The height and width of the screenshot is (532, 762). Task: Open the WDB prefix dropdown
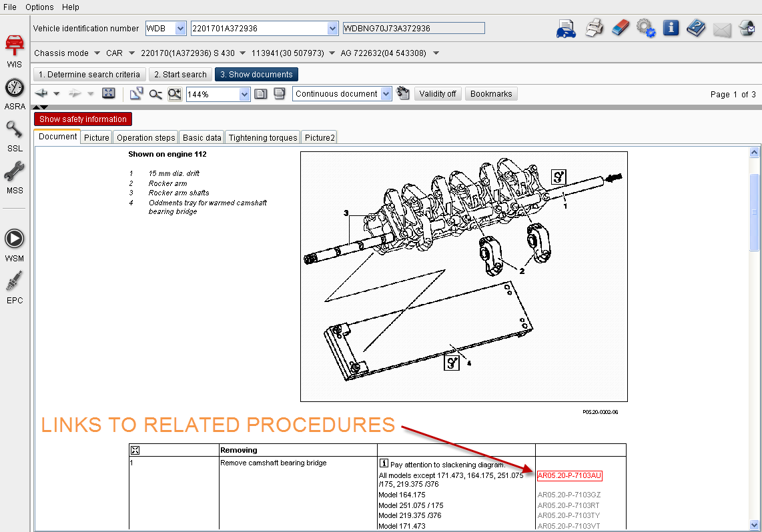pyautogui.click(x=180, y=29)
